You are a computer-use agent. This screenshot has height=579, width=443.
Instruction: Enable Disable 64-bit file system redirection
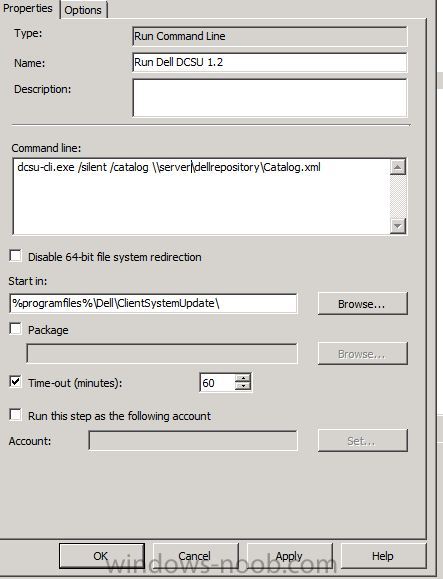tap(15, 256)
